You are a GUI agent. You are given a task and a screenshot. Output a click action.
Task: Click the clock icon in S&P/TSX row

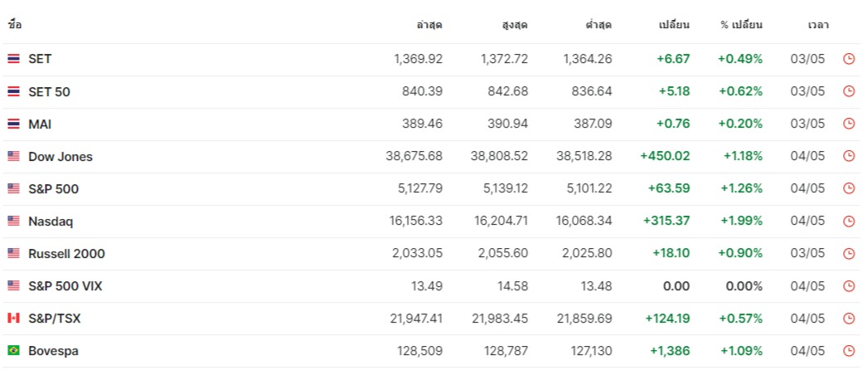(849, 319)
